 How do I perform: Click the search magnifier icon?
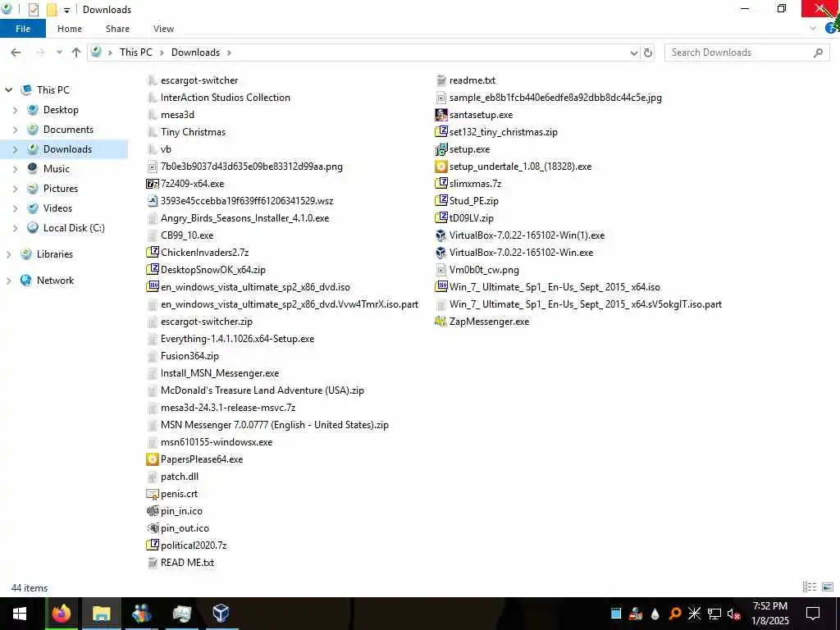[x=818, y=52]
